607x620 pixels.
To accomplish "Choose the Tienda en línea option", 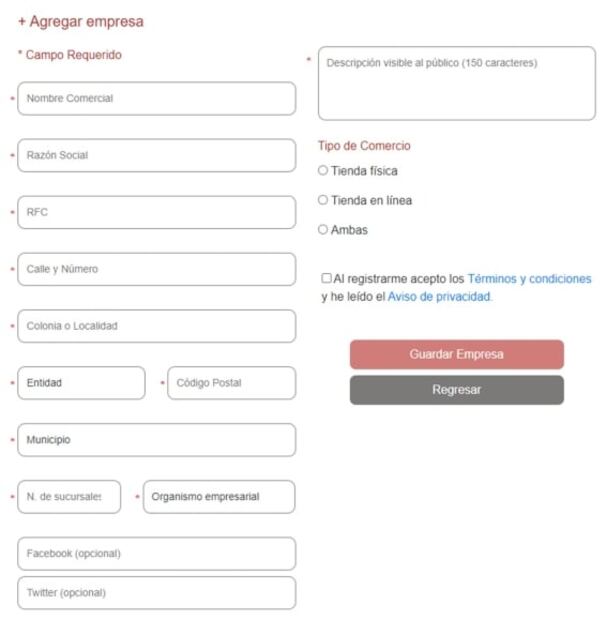I will [323, 200].
